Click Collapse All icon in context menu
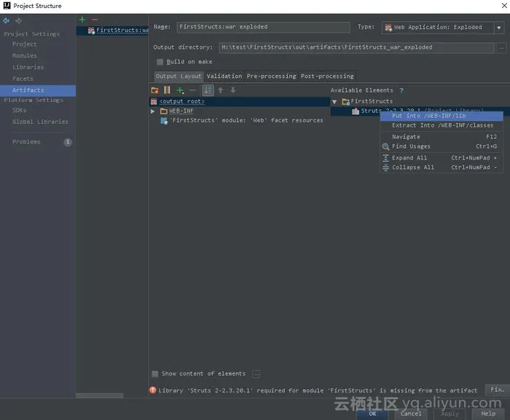510x420 pixels. click(x=385, y=167)
